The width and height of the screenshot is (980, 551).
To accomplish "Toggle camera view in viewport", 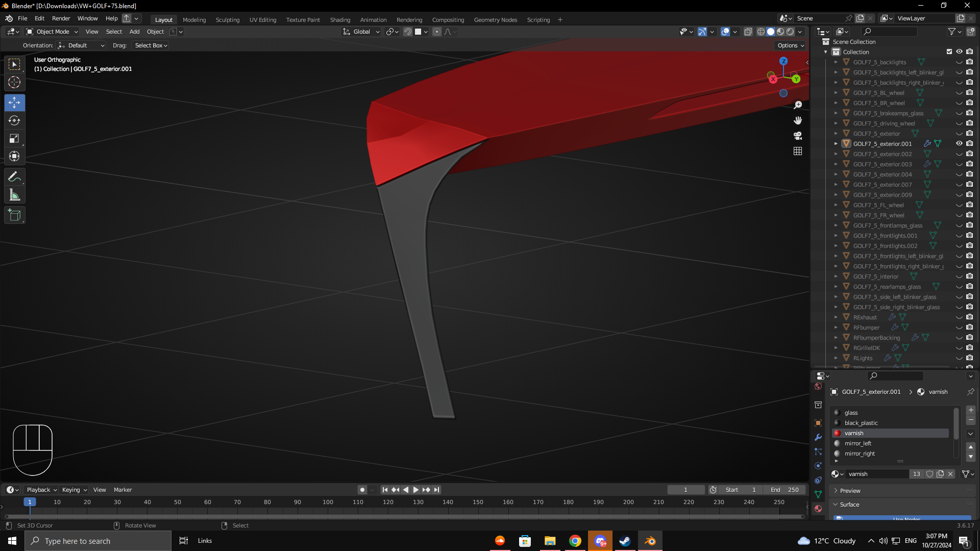I will 798,136.
